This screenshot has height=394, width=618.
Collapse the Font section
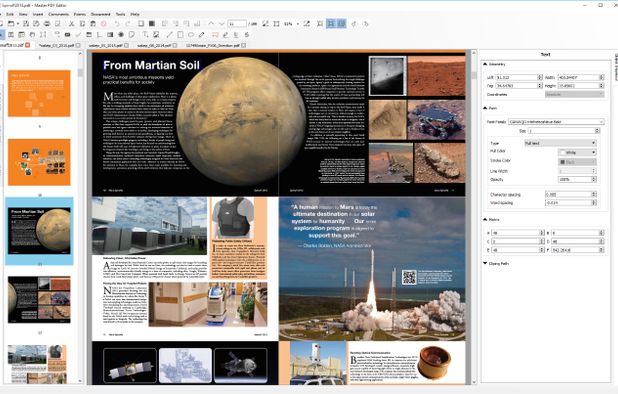pyautogui.click(x=485, y=108)
